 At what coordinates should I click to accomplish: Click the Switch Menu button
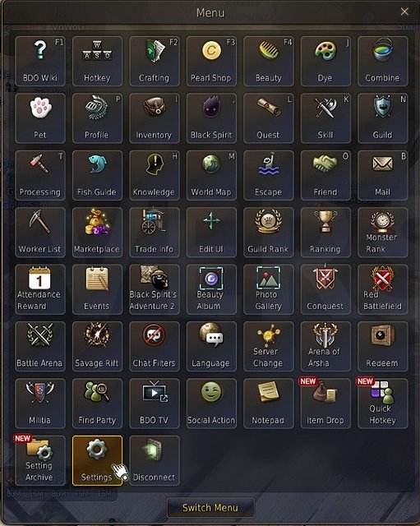[210, 508]
